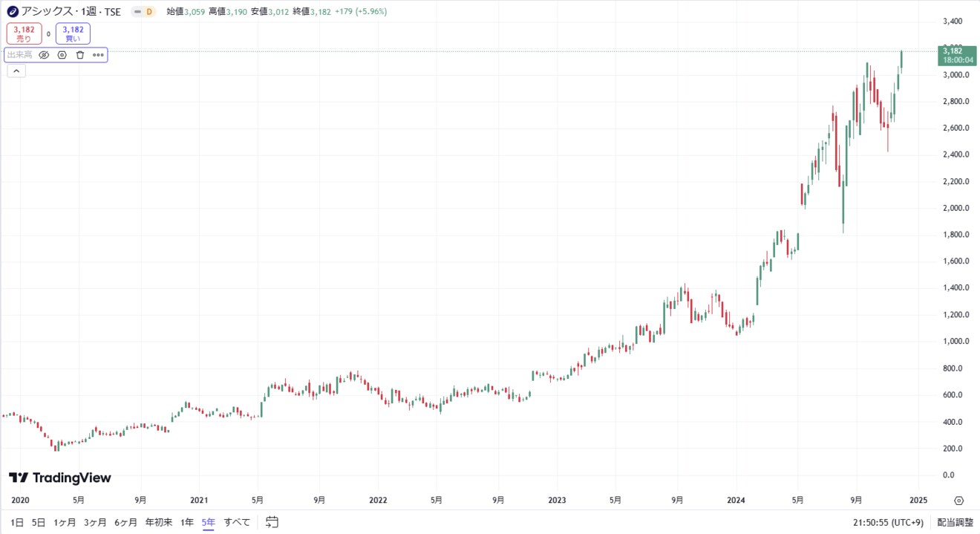Open the three-dot more menu for 出来高

point(98,55)
